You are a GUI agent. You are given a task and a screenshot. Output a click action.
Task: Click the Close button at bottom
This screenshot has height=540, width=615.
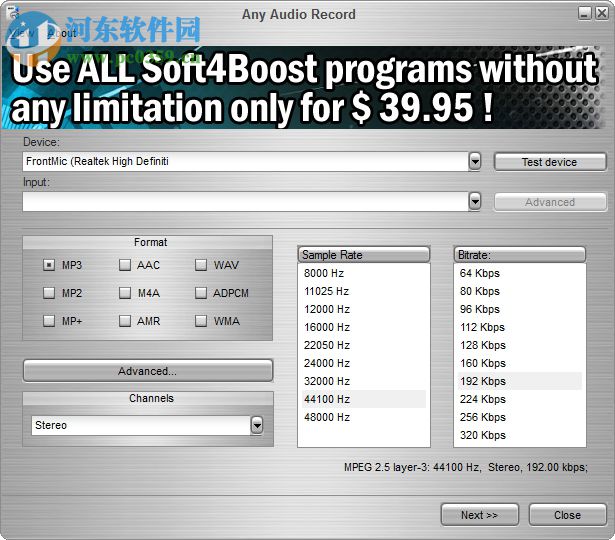[x=567, y=515]
